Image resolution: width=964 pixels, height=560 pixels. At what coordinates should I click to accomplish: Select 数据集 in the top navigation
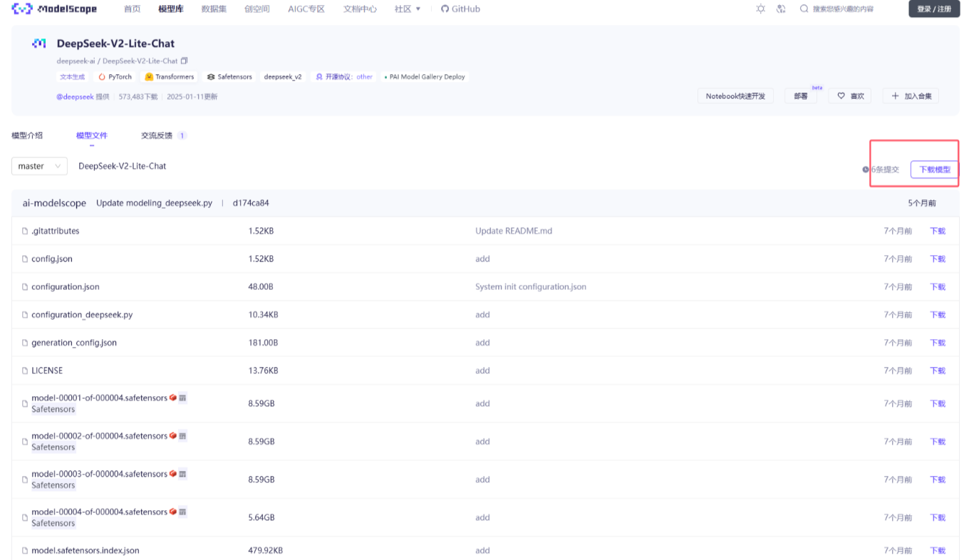214,9
